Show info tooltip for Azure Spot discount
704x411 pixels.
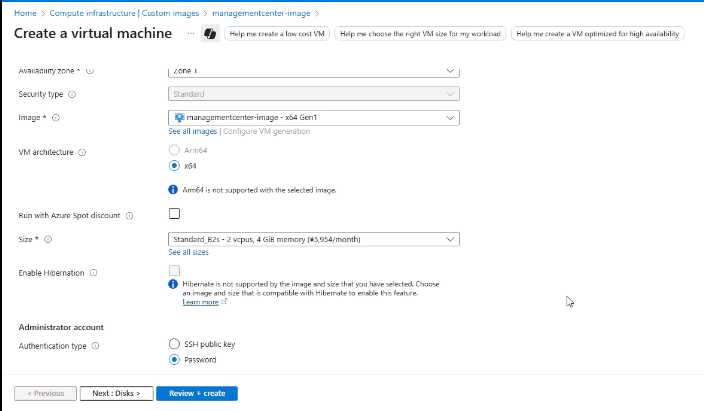(129, 216)
